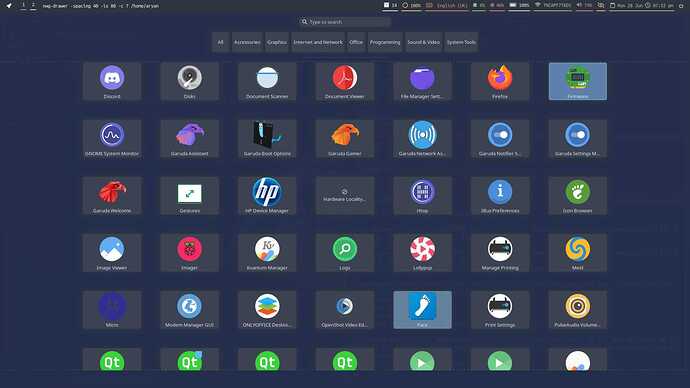
Task: Launch the Raspberry Pi Imager
Action: coord(189,253)
